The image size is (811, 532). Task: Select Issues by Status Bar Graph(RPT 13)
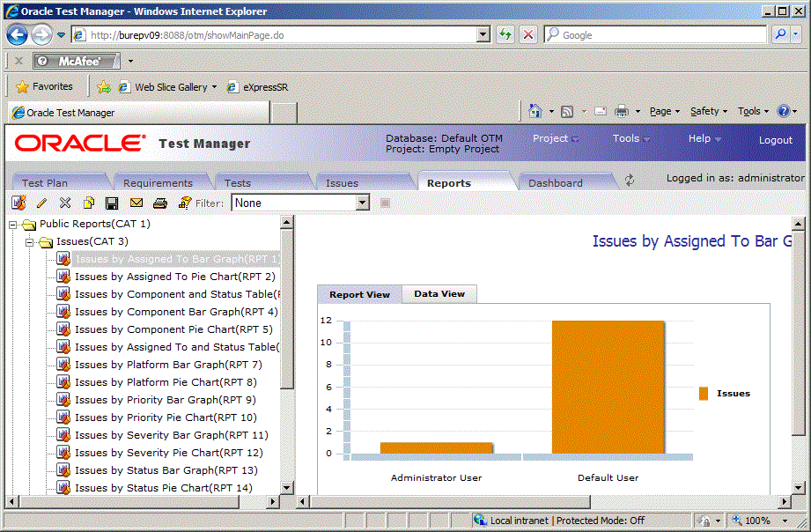tap(166, 469)
